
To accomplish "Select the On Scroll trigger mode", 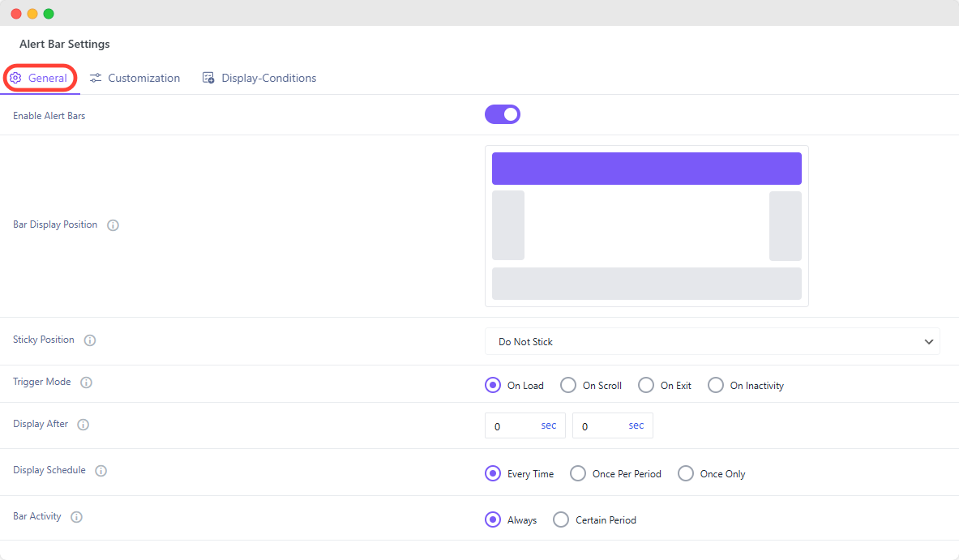I will click(569, 386).
